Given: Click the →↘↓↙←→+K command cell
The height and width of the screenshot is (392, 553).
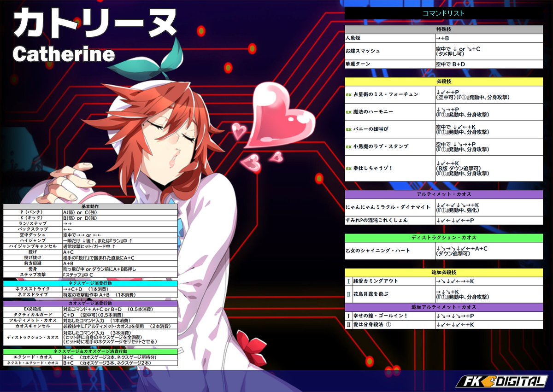Looking at the screenshot, I should tap(489, 281).
